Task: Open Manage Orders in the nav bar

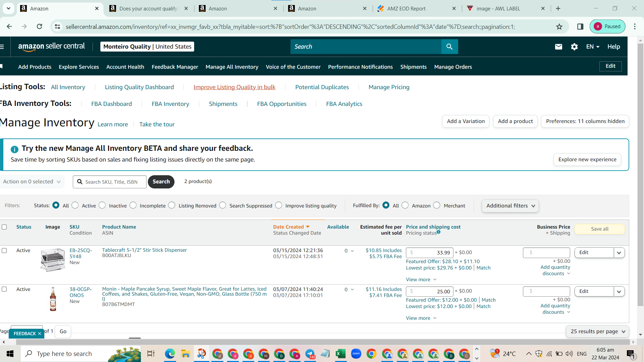Action: click(x=453, y=67)
